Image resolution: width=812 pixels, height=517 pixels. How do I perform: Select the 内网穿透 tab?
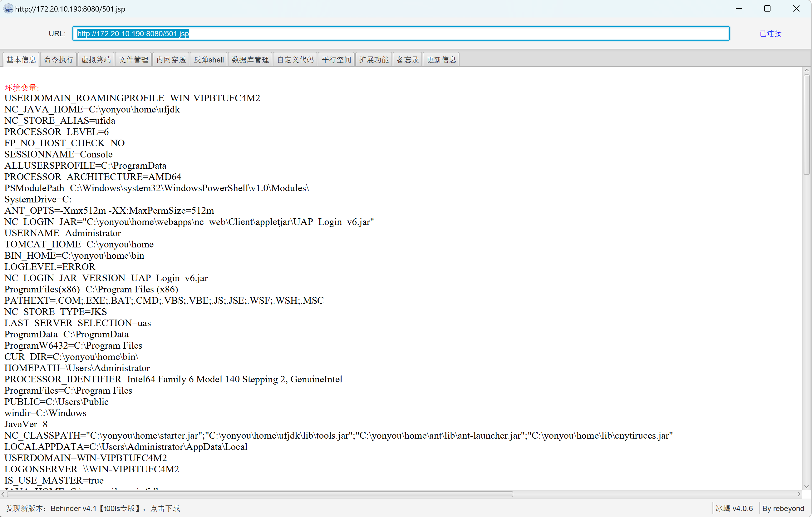coord(171,60)
